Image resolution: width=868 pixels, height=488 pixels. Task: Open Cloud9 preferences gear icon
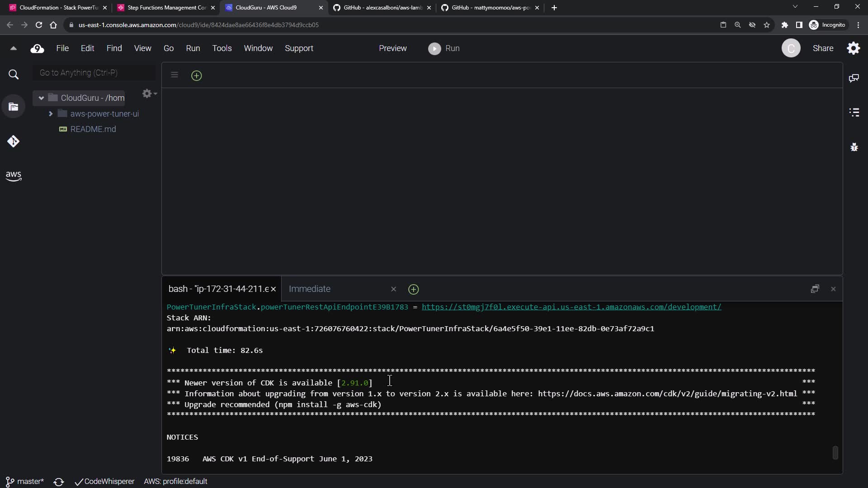tap(853, 48)
